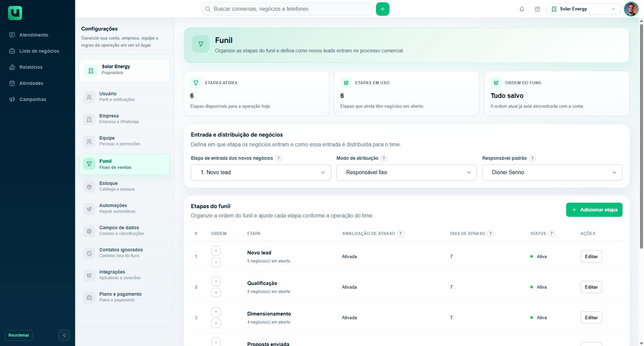Open Integrações settings section
This screenshot has width=644, height=346.
point(124,275)
